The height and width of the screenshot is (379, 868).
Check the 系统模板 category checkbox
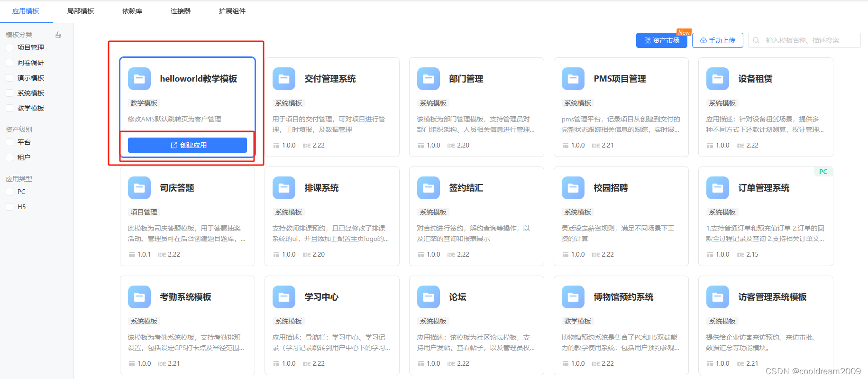(x=9, y=93)
